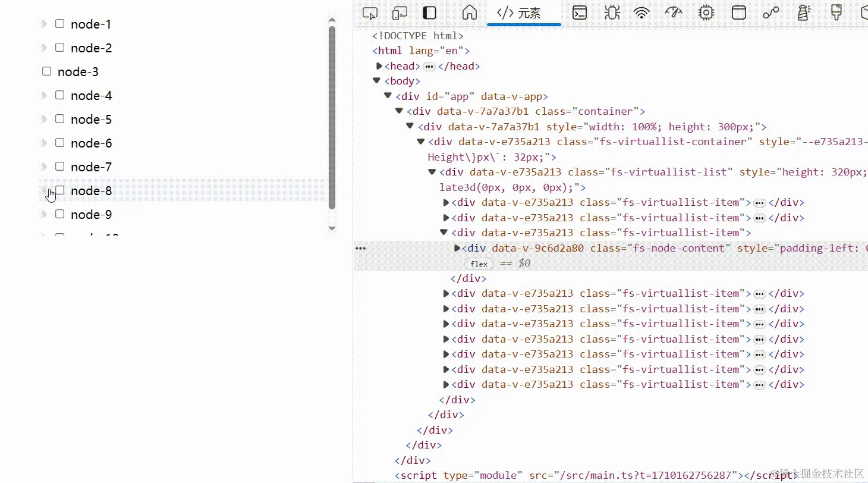
Task: Check the node-5 checkbox
Action: 59,118
